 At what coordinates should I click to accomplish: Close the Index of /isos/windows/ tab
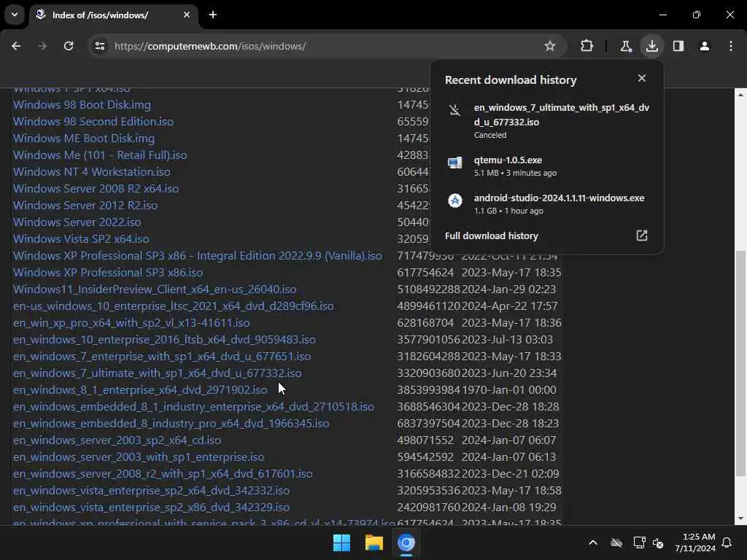(x=187, y=15)
